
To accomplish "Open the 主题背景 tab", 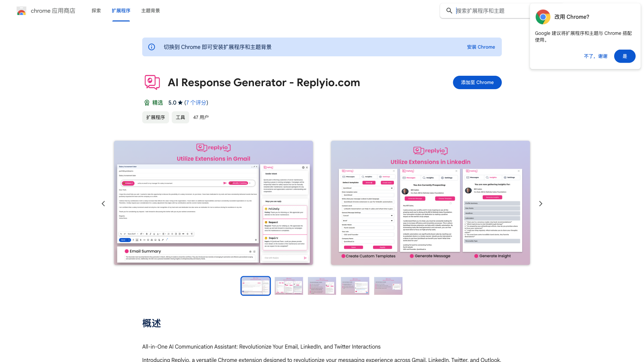I will (151, 11).
